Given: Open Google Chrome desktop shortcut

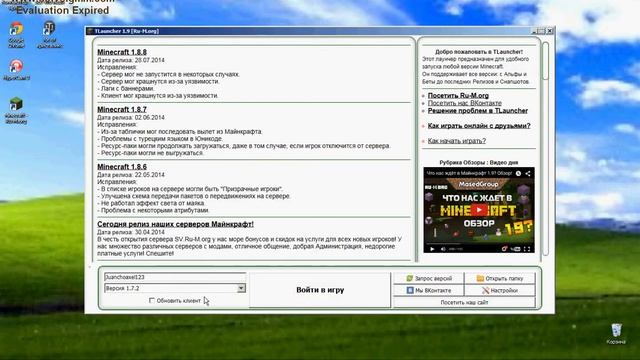Looking at the screenshot, I should click(x=16, y=35).
